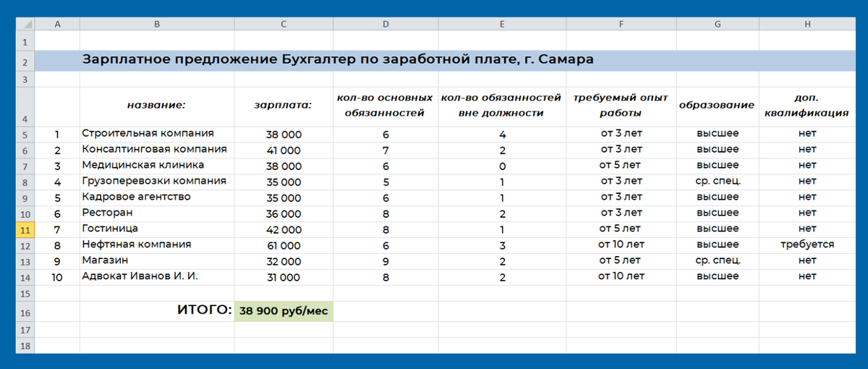Viewport: 868px width, 369px height.
Task: Click extra duties value 3 in Нефтяная компания row
Action: tap(502, 246)
